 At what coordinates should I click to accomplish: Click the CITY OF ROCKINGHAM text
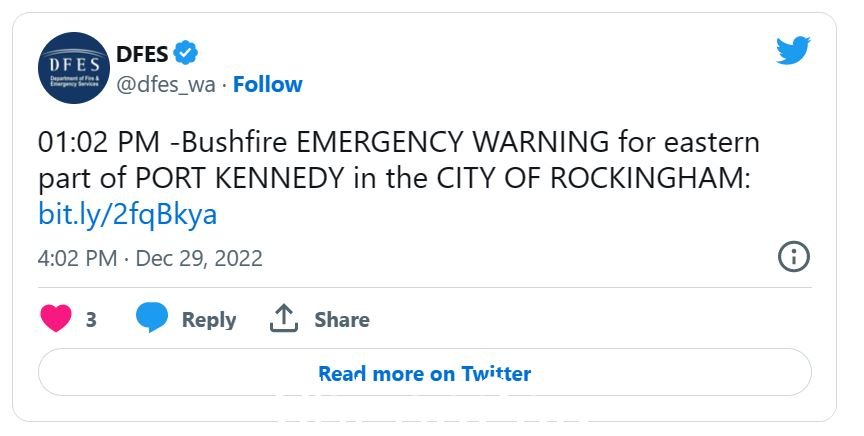pyautogui.click(x=593, y=179)
